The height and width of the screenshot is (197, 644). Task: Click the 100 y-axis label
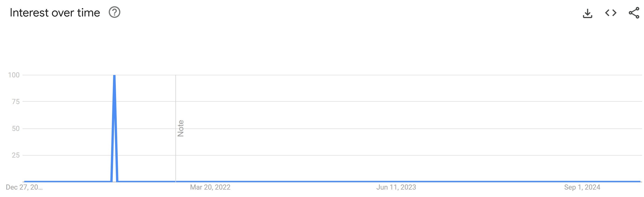coord(14,75)
